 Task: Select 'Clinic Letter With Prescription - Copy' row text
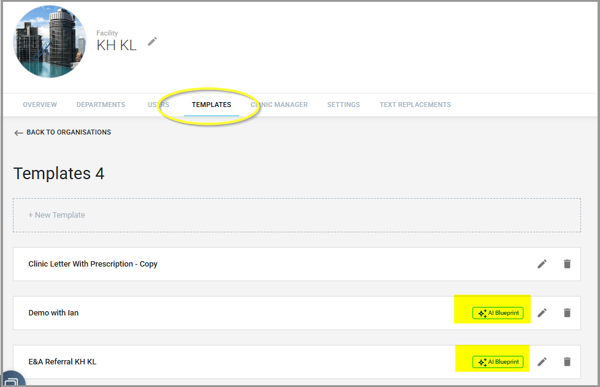tap(93, 264)
